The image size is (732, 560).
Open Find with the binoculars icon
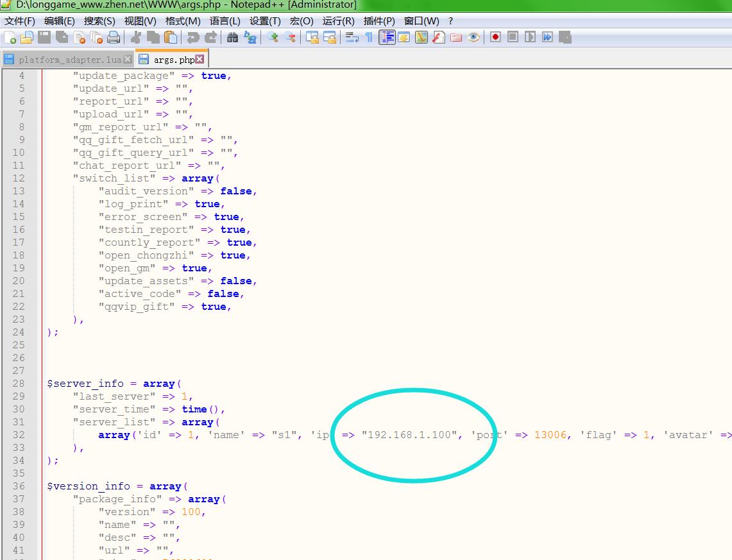click(x=233, y=37)
